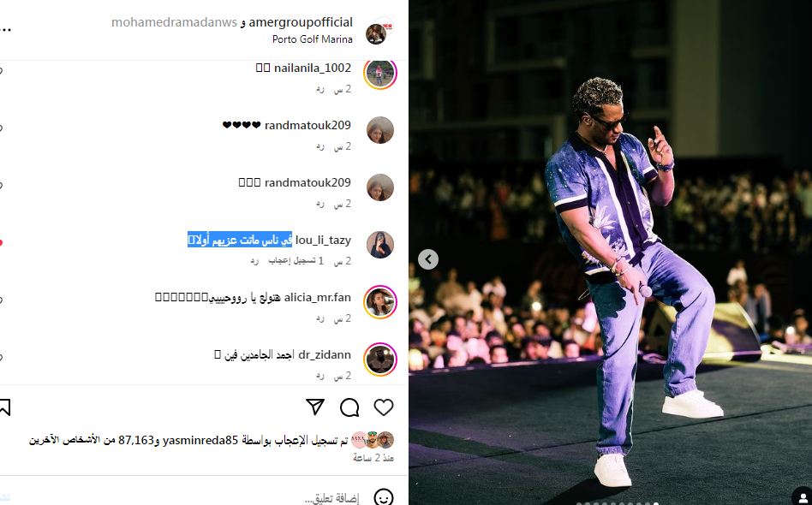Open the post's more options ellipsis
Image resolution: width=812 pixels, height=505 pixels.
(4, 29)
